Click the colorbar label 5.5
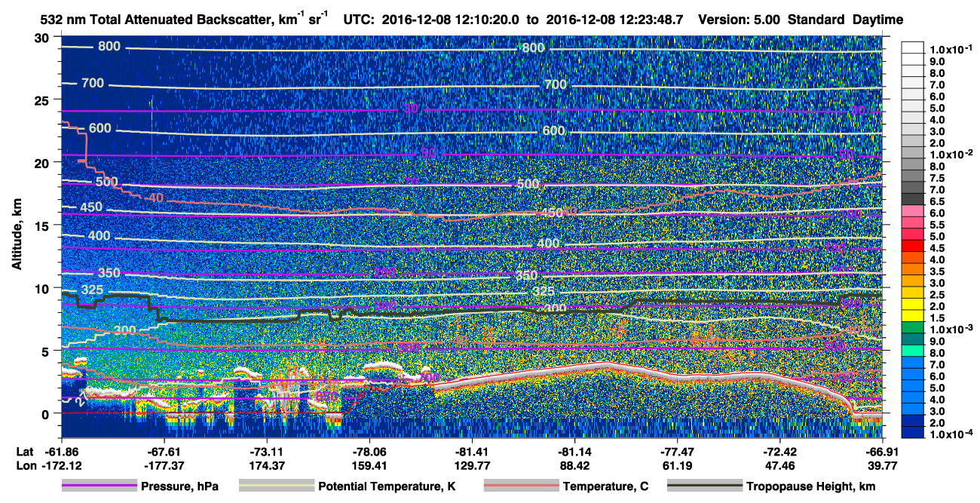The width and height of the screenshot is (980, 503). point(937,224)
